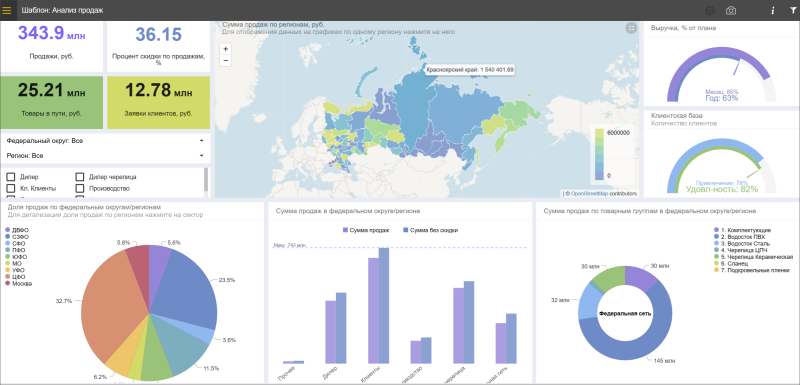Open the Регион dropdown list
The image size is (800, 385).
[x=105, y=156]
